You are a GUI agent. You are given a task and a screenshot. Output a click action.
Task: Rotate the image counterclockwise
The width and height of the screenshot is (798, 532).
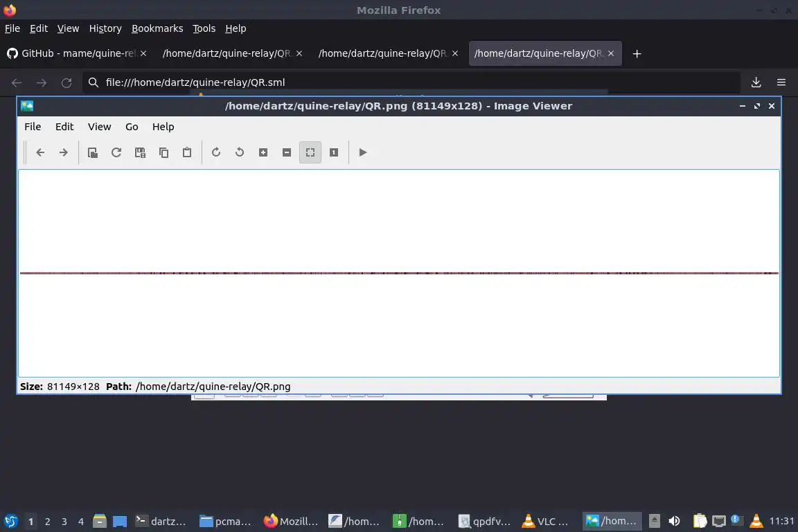pos(240,152)
